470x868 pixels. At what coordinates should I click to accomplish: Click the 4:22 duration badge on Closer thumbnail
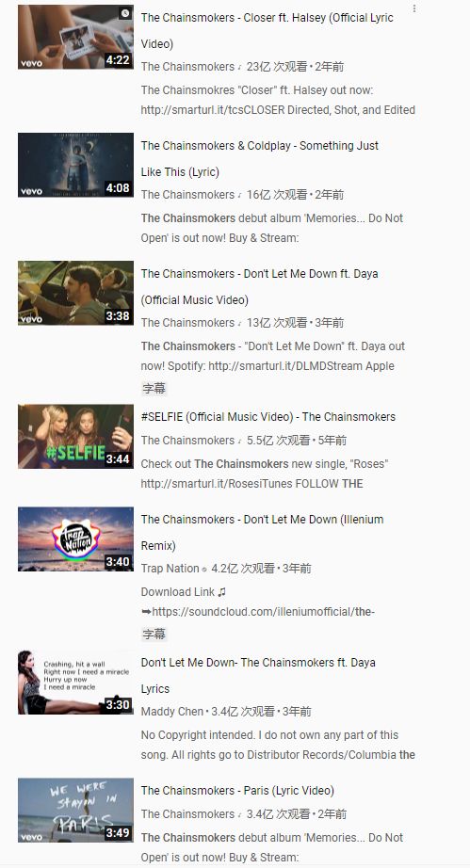tap(118, 60)
